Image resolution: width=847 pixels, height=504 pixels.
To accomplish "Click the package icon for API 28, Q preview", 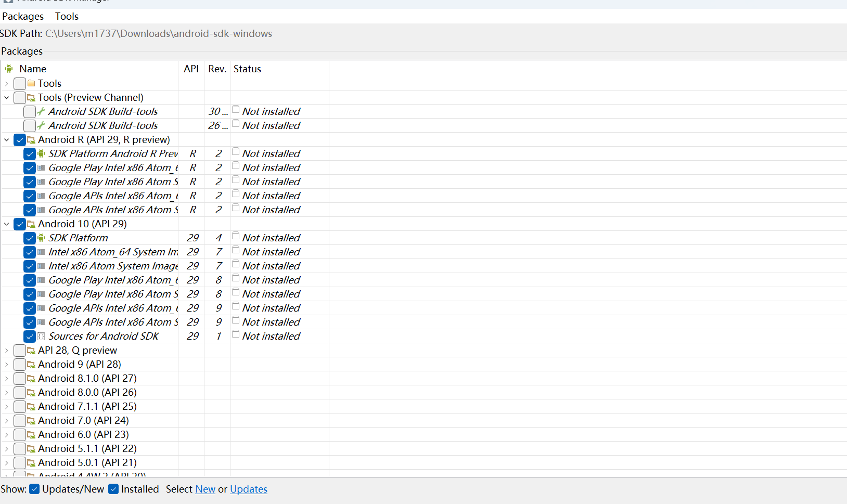I will [31, 351].
